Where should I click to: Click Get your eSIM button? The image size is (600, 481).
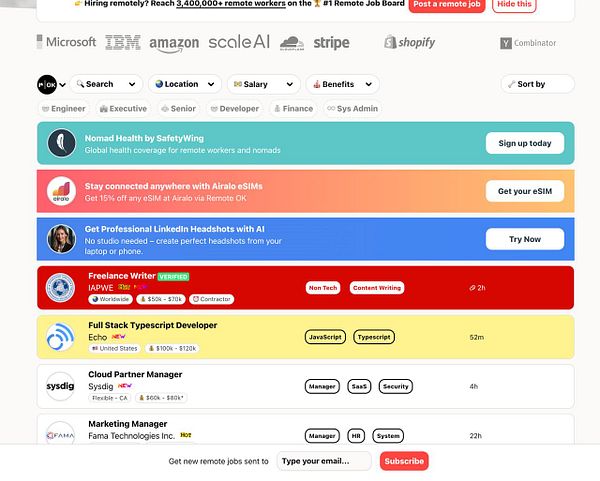pos(525,191)
